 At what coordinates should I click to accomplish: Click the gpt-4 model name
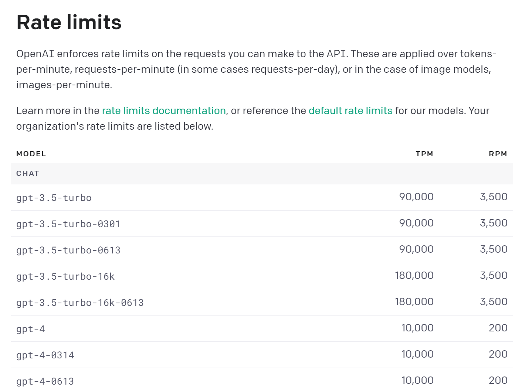(31, 329)
